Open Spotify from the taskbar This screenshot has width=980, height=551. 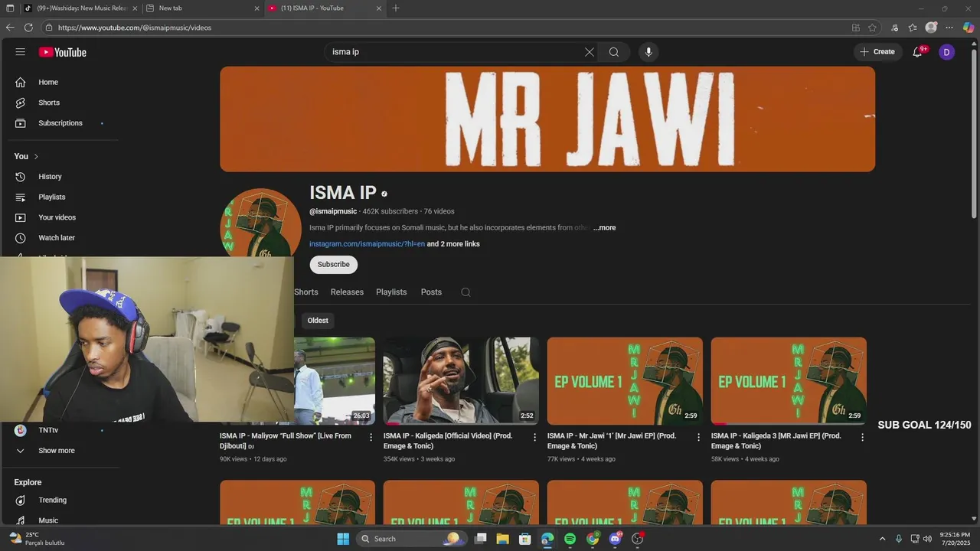coord(570,539)
